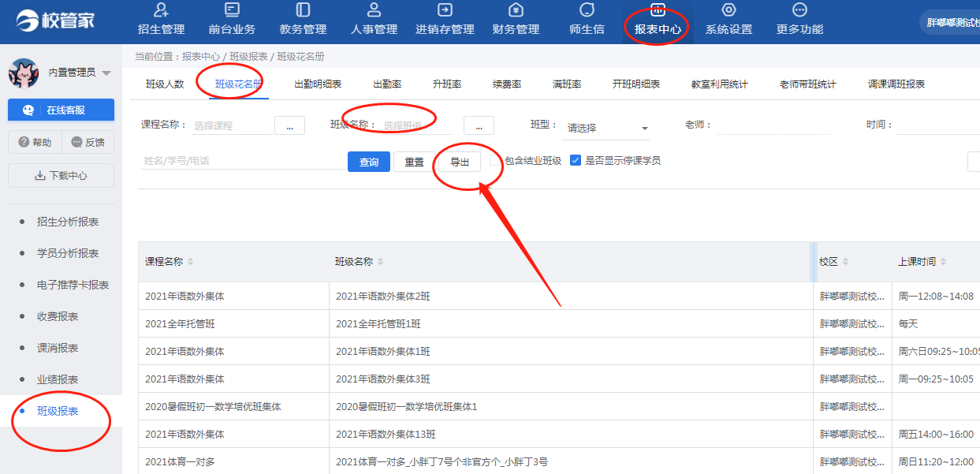
Task: Open the 人事管理 module icon
Action: click(374, 10)
